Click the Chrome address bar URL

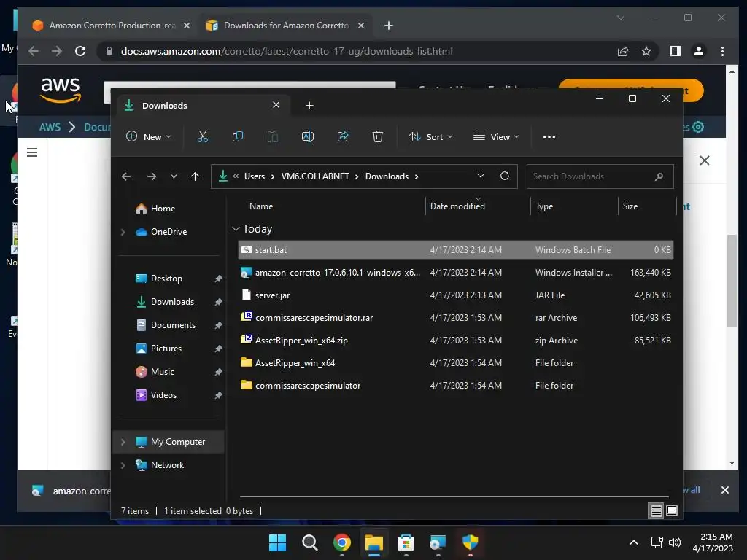(286, 52)
